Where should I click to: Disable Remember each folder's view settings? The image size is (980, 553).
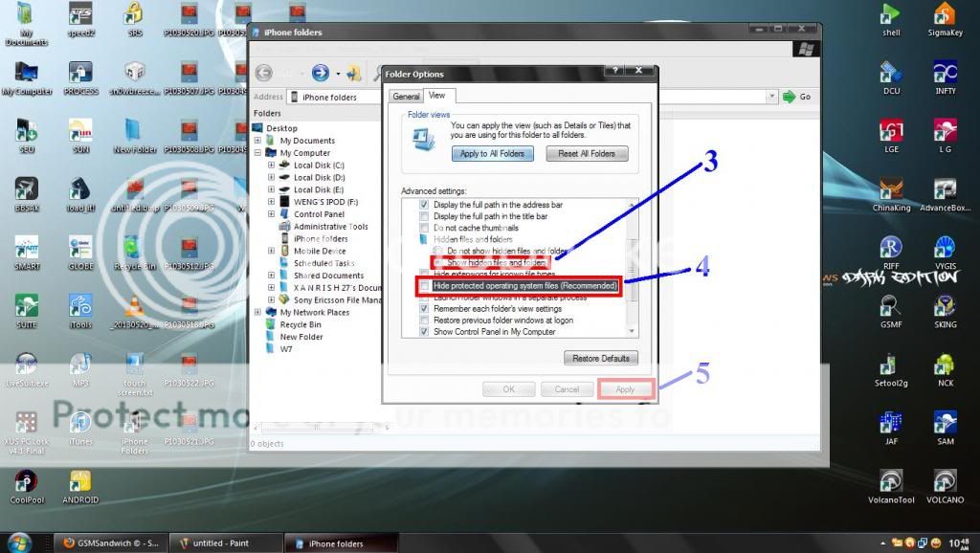tap(426, 309)
